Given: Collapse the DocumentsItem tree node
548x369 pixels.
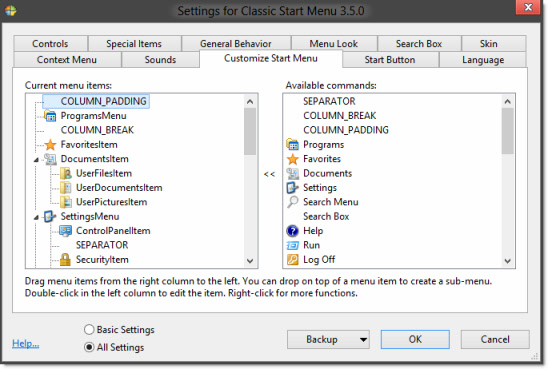Looking at the screenshot, I should [x=36, y=160].
